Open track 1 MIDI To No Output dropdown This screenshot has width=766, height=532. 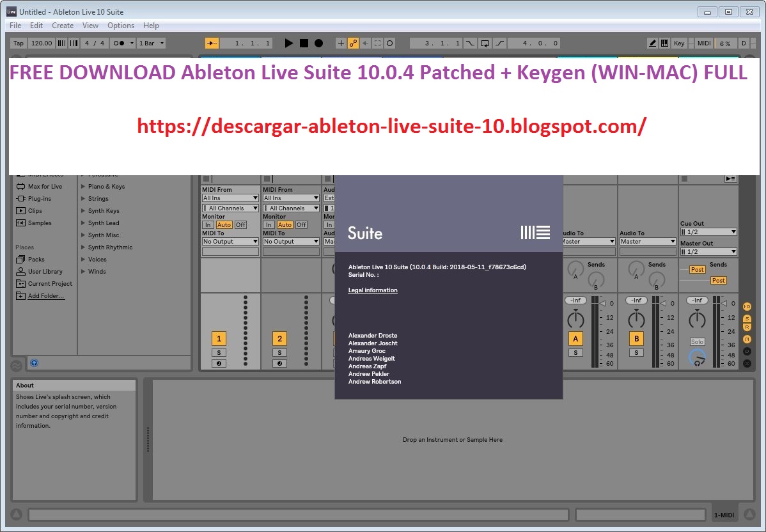click(x=230, y=241)
